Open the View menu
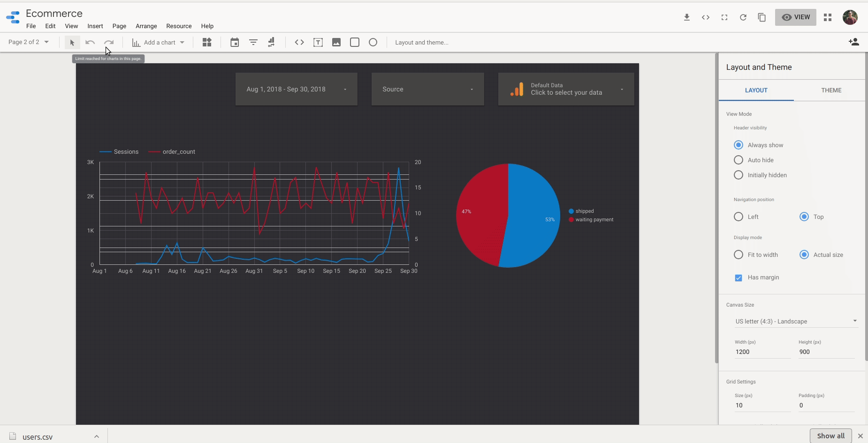The image size is (868, 443). (x=71, y=26)
